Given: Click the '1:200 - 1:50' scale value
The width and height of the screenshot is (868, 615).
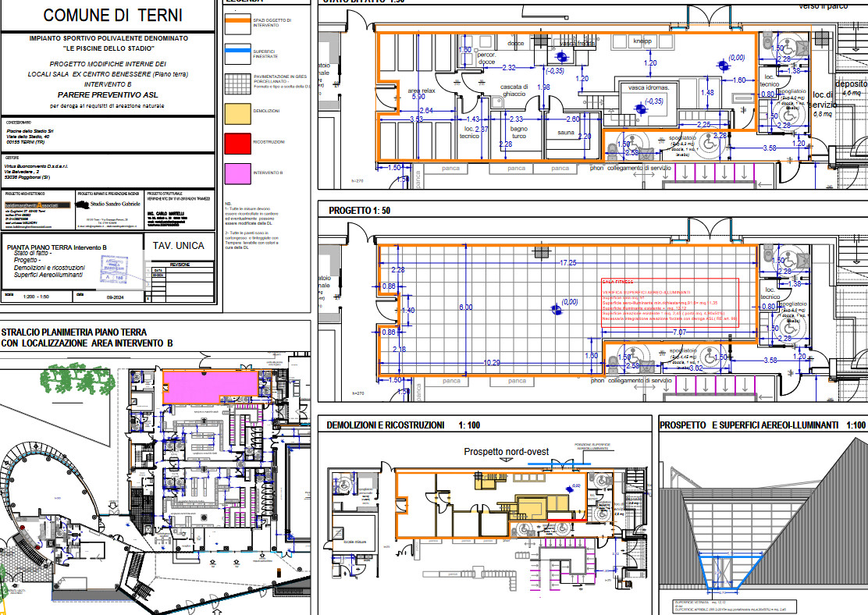Looking at the screenshot, I should pos(36,297).
